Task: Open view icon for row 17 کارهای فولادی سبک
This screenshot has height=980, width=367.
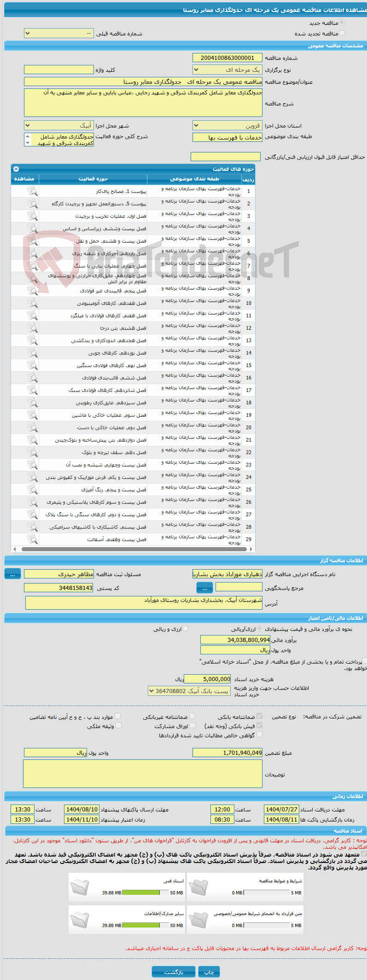Action: click(32, 390)
